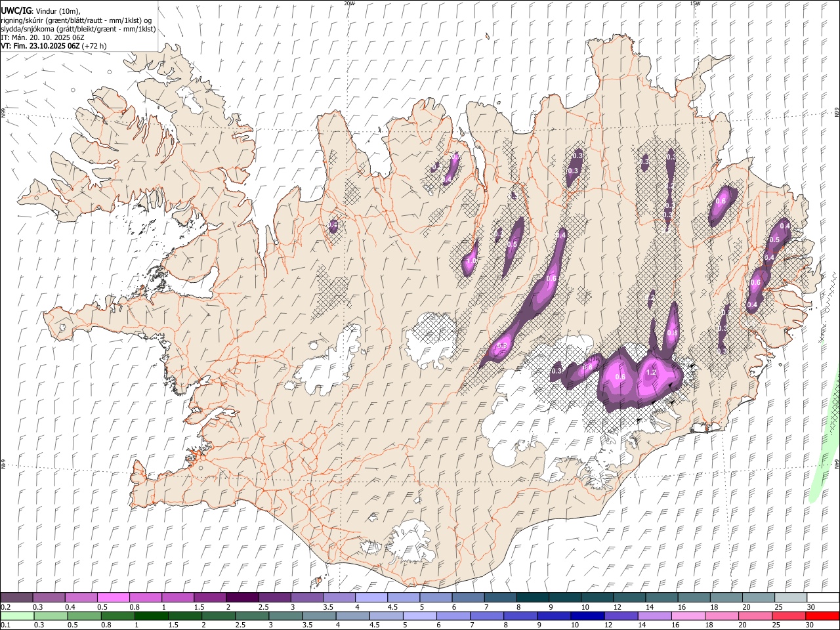
Task: Click the 'VT: Fim. 23.10.2025 06Z (+72 h)' line
Action: point(54,46)
